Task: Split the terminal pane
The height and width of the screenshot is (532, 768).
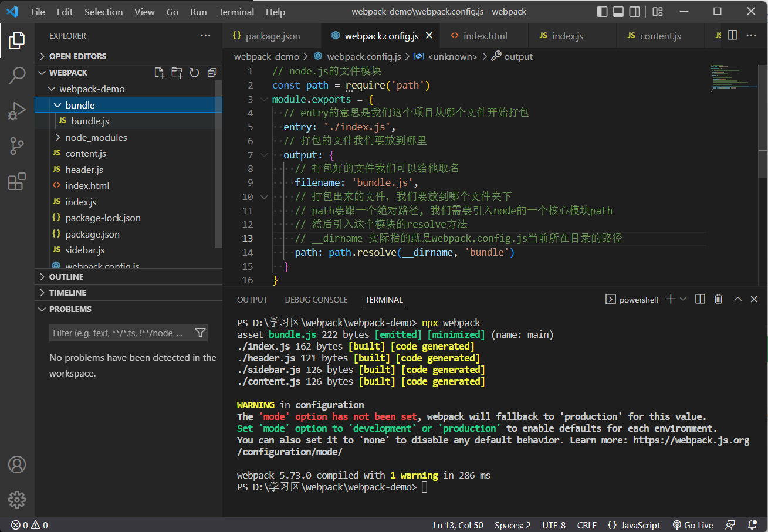Action: click(700, 299)
